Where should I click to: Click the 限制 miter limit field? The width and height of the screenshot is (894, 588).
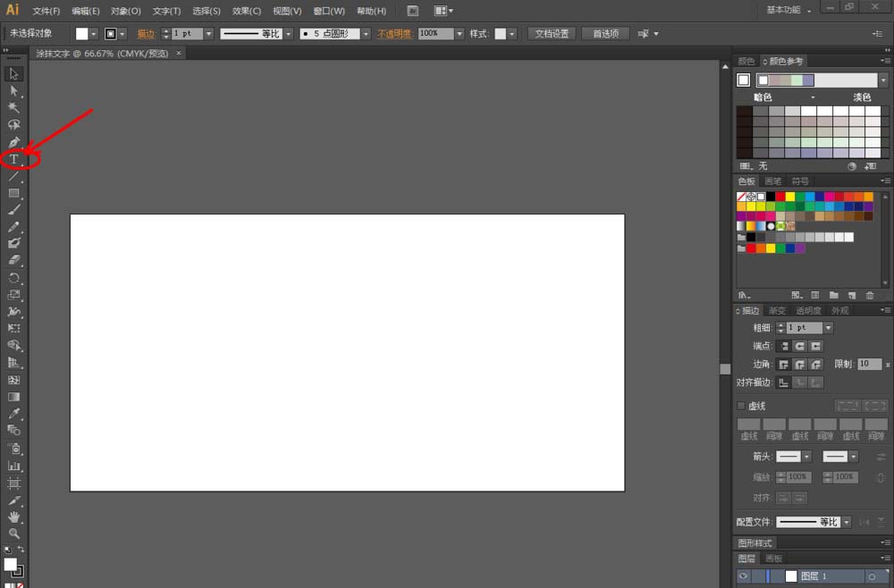pos(870,364)
